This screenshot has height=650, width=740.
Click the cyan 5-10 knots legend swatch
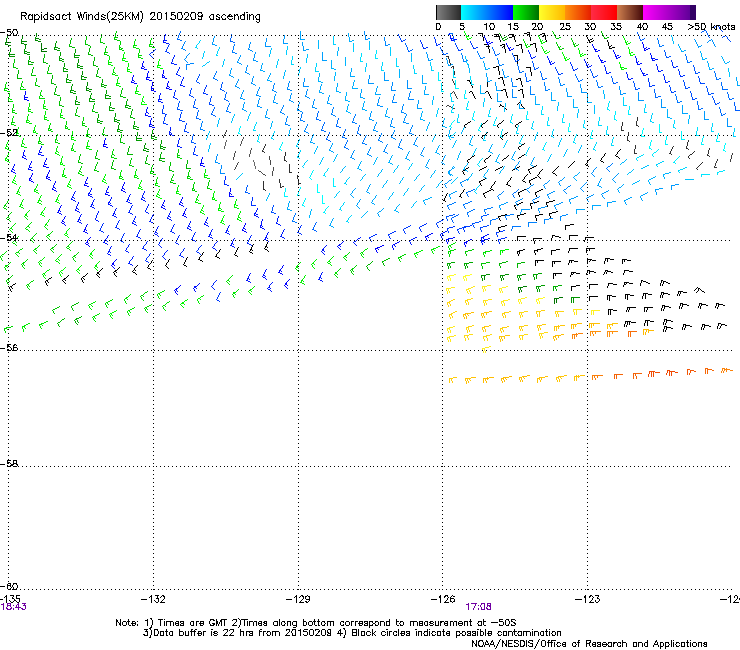[474, 12]
